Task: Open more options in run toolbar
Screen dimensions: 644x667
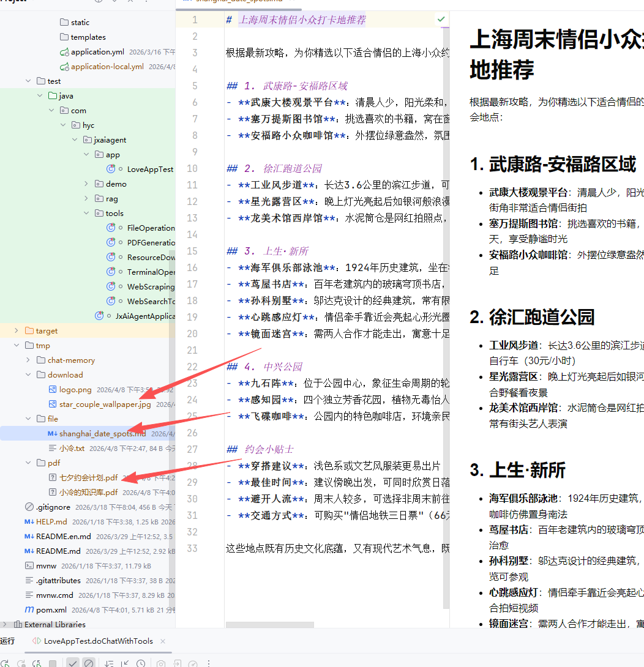Action: click(209, 663)
